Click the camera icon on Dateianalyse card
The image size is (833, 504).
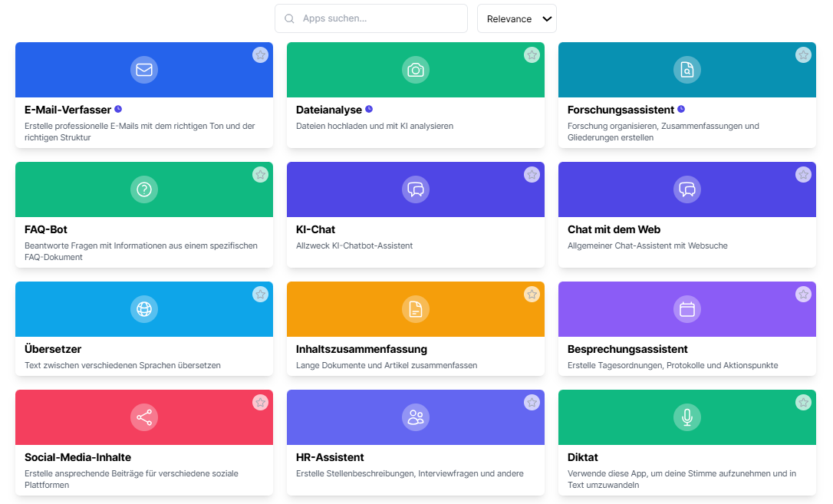pyautogui.click(x=416, y=70)
